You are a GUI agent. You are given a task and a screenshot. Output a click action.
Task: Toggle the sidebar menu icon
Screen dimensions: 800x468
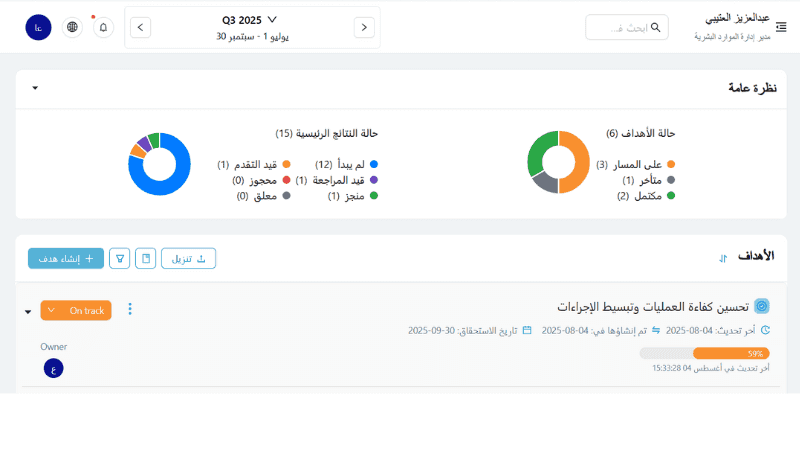point(781,27)
